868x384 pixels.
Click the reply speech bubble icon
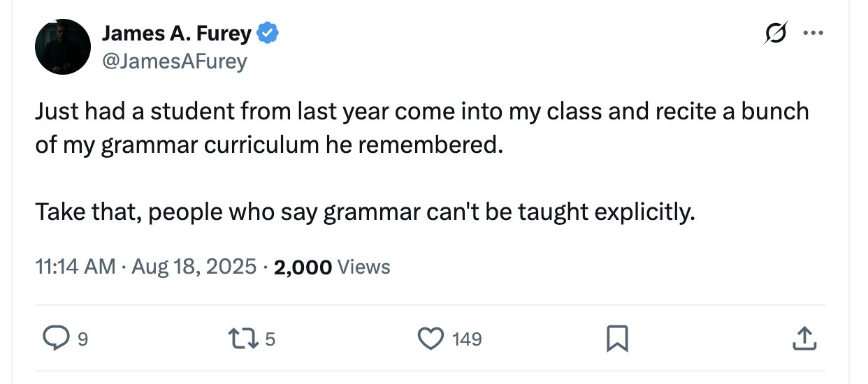(x=54, y=339)
